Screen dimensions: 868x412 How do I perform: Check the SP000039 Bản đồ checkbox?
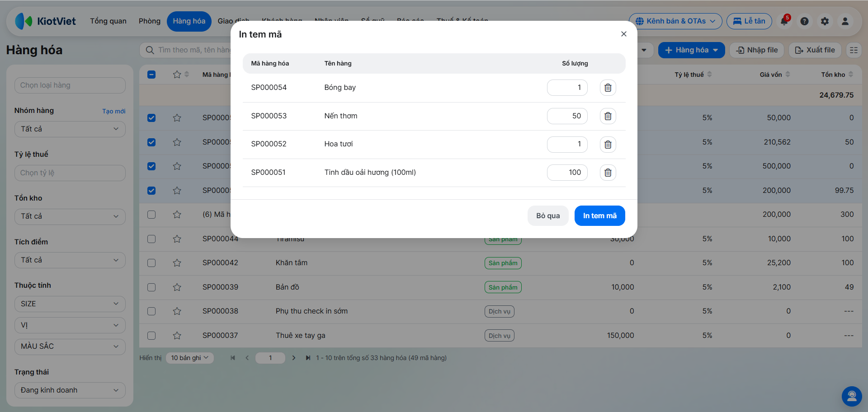tap(151, 287)
